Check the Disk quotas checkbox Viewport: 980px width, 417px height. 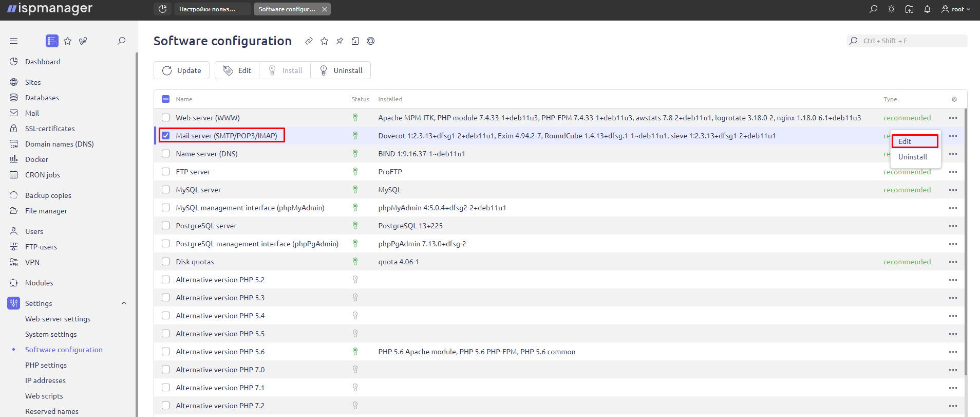(165, 262)
